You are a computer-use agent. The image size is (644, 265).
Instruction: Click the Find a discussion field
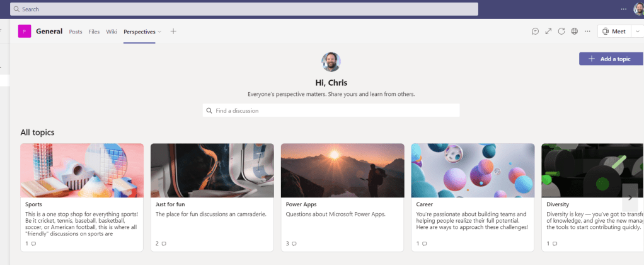pyautogui.click(x=331, y=110)
